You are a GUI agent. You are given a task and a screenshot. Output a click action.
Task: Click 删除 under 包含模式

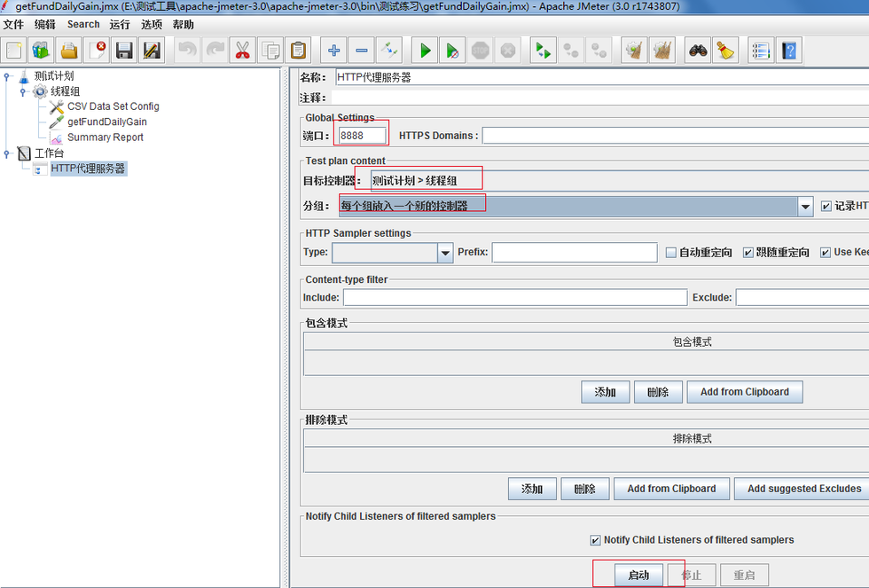(658, 392)
